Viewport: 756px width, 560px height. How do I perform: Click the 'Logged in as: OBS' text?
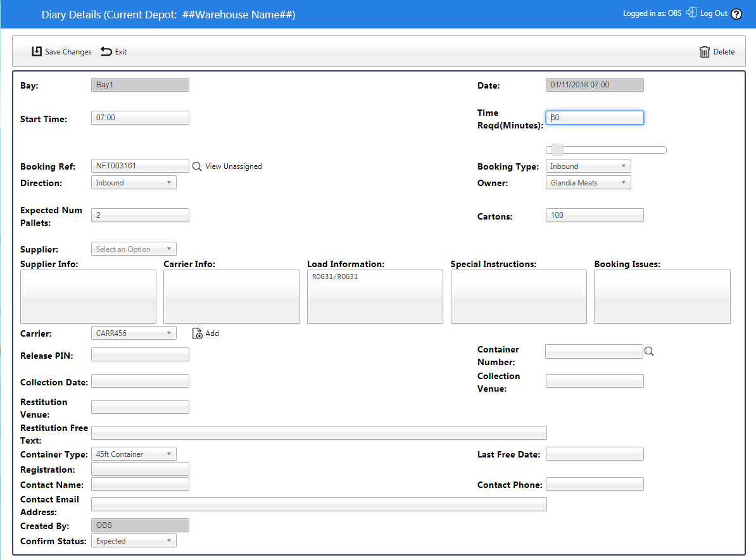(x=652, y=13)
